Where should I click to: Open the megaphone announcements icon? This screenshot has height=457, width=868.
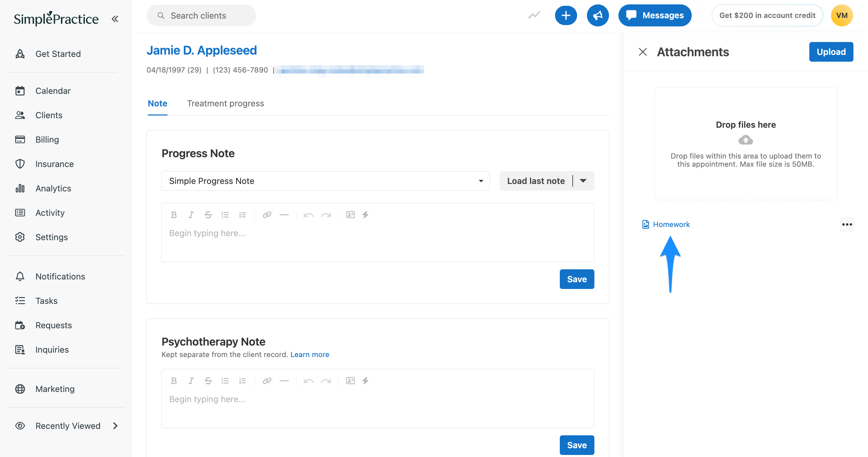[x=598, y=15]
